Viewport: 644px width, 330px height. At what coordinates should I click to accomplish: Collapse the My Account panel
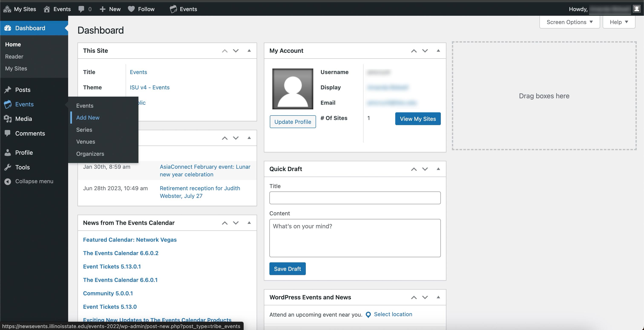(438, 51)
